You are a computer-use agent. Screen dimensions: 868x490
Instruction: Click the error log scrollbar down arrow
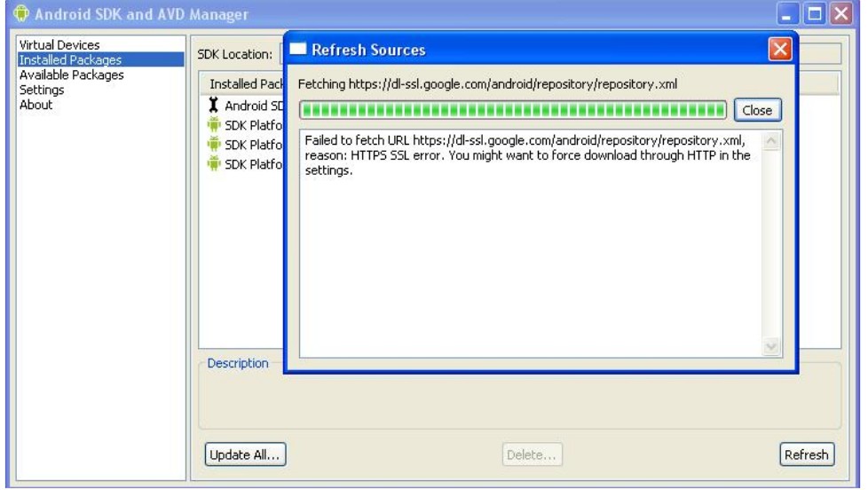point(771,346)
